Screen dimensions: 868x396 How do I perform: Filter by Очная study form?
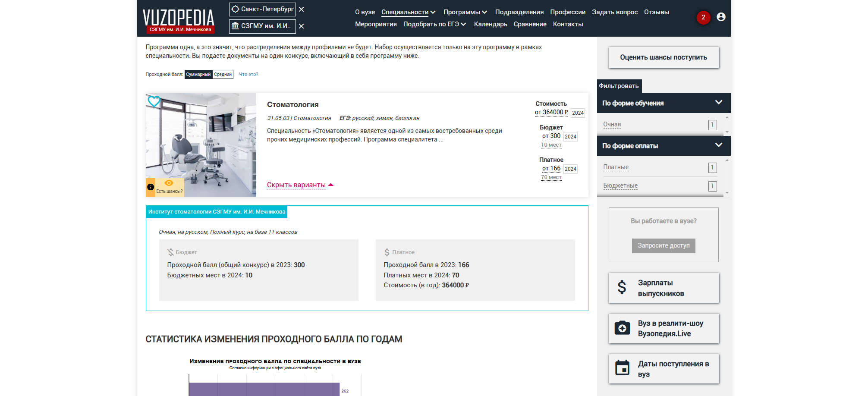coord(612,125)
